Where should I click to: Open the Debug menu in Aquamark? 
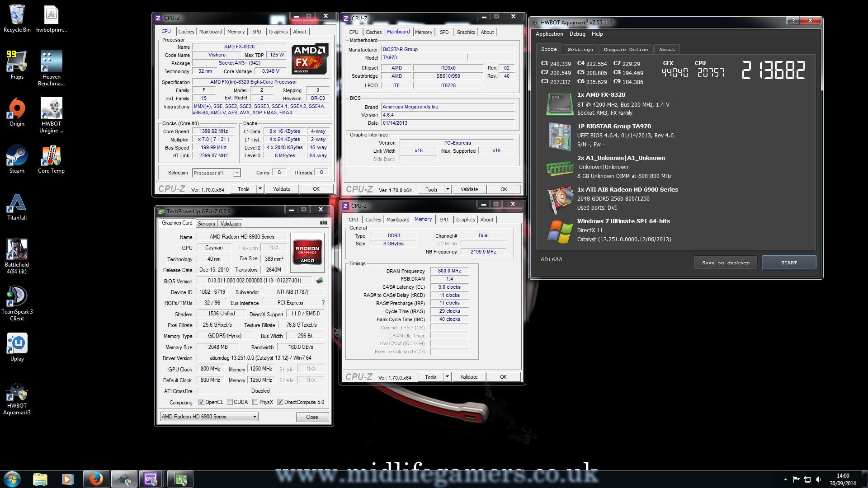coord(577,34)
